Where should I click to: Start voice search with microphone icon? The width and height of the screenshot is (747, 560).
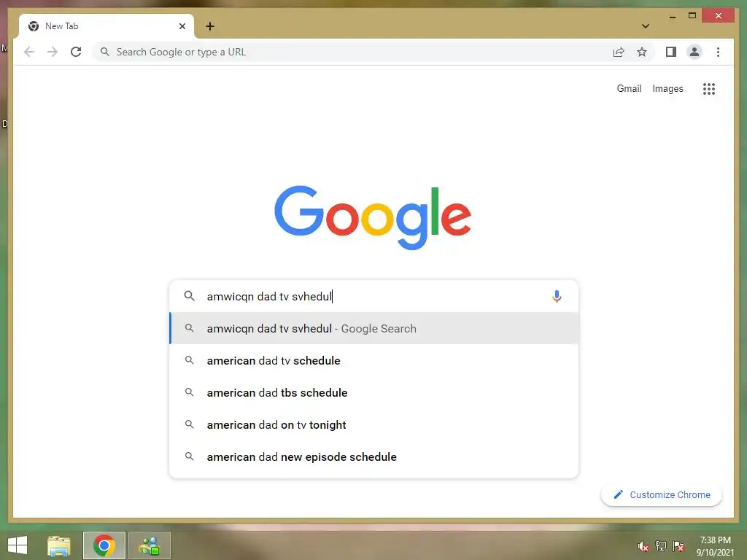(x=557, y=296)
